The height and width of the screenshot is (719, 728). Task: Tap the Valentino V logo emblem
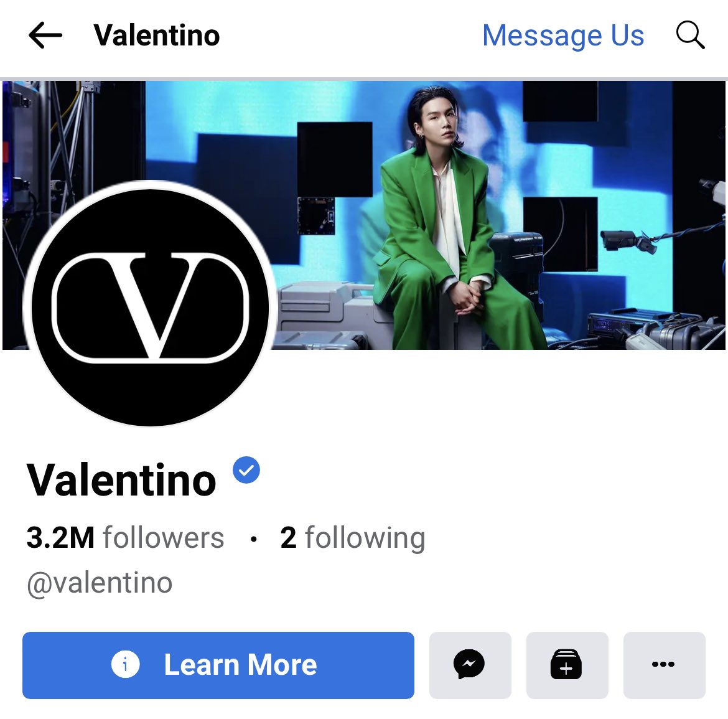point(150,308)
